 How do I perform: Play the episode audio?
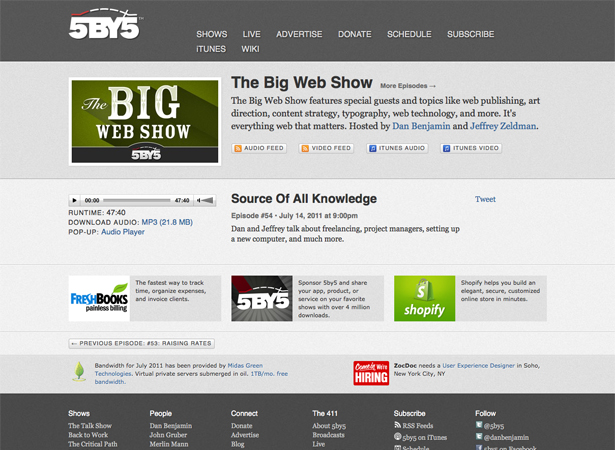click(x=74, y=200)
